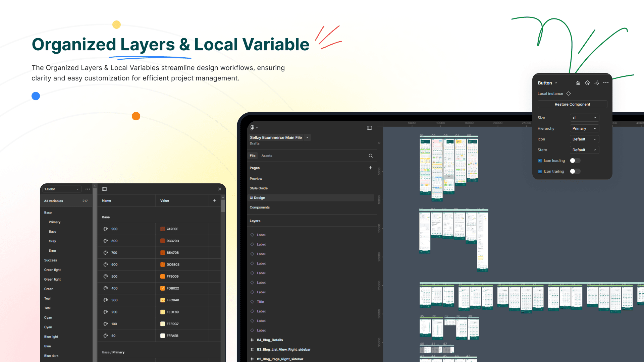This screenshot has width=644, height=362.
Task: Add a new page with plus icon
Action: (x=370, y=168)
